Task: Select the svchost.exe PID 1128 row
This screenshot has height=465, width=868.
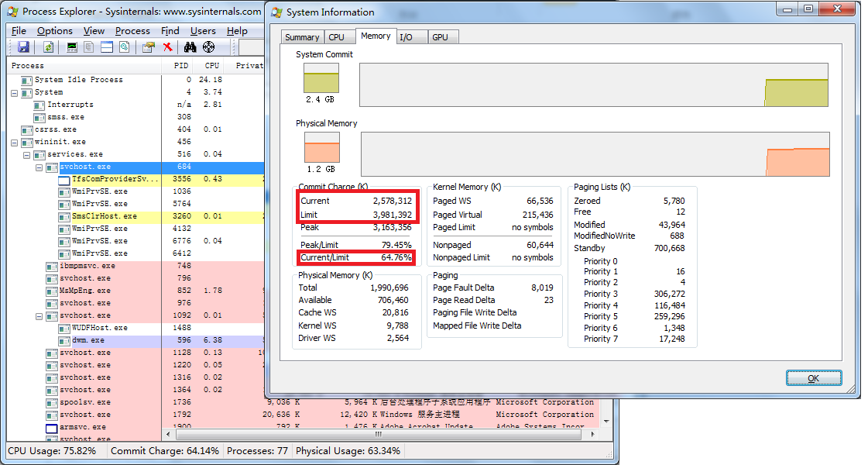Action: 136,353
